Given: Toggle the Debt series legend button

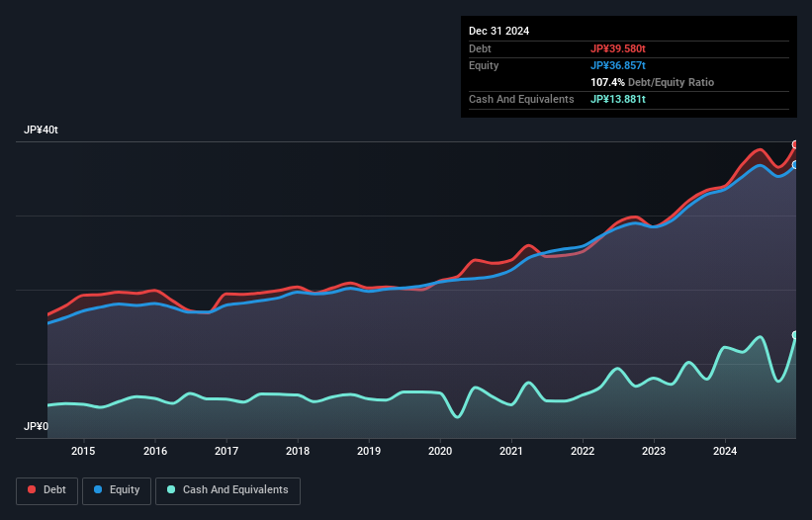Looking at the screenshot, I should point(47,490).
